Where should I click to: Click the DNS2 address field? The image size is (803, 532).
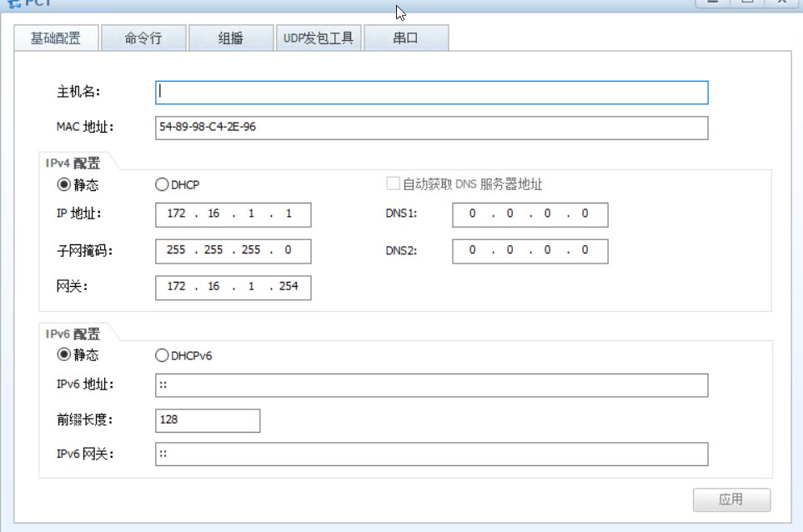pos(529,251)
